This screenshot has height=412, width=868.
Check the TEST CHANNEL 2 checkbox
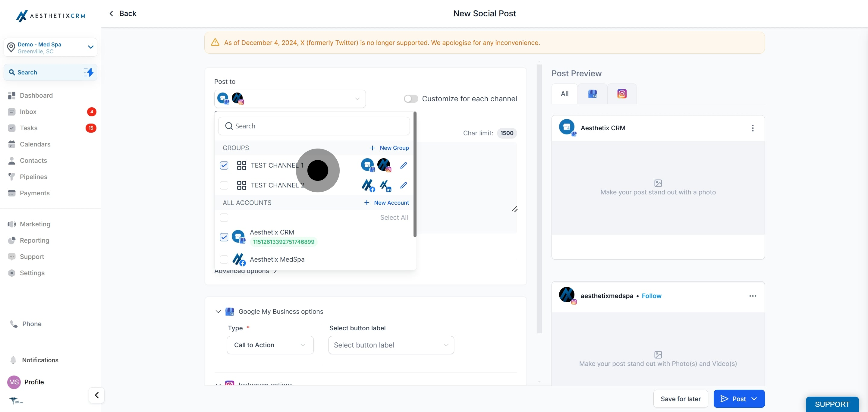click(x=224, y=185)
